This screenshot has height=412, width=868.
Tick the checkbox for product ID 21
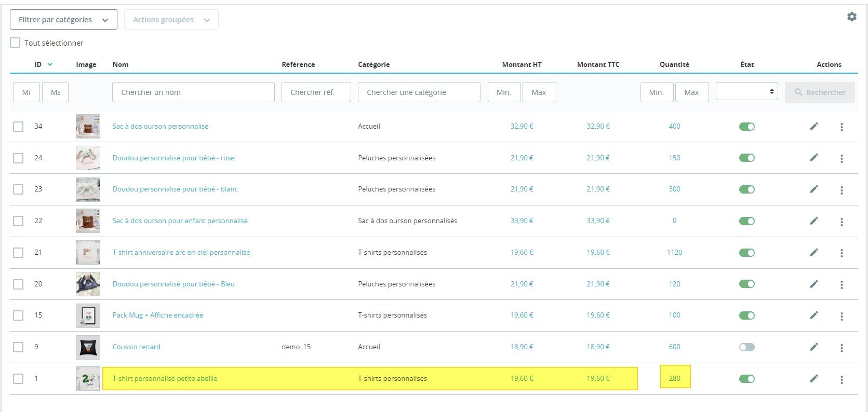[x=18, y=253]
